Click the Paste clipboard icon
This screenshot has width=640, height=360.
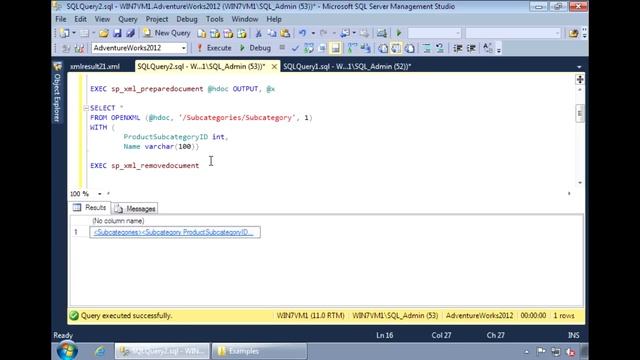tap(285, 33)
